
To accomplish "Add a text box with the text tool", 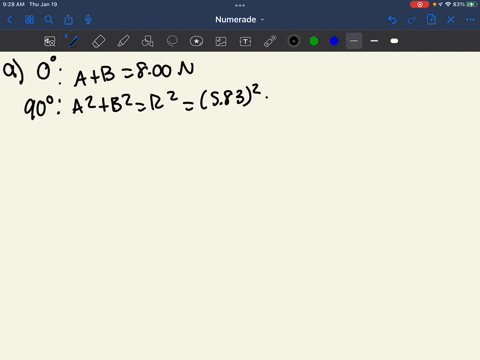I will tap(245, 41).
